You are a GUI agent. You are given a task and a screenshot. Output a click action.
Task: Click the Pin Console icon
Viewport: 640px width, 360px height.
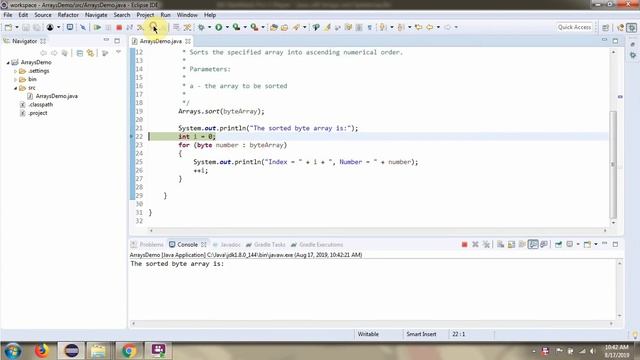(558, 244)
